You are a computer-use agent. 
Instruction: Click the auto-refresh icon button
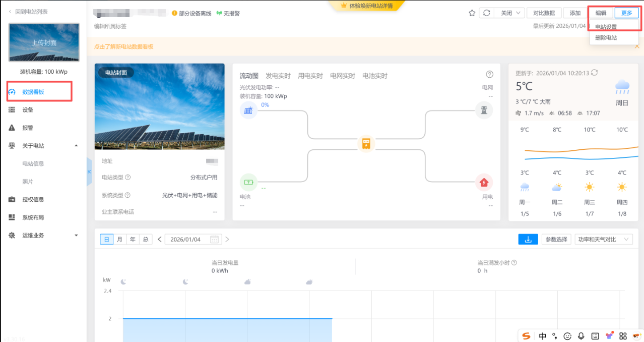click(486, 13)
